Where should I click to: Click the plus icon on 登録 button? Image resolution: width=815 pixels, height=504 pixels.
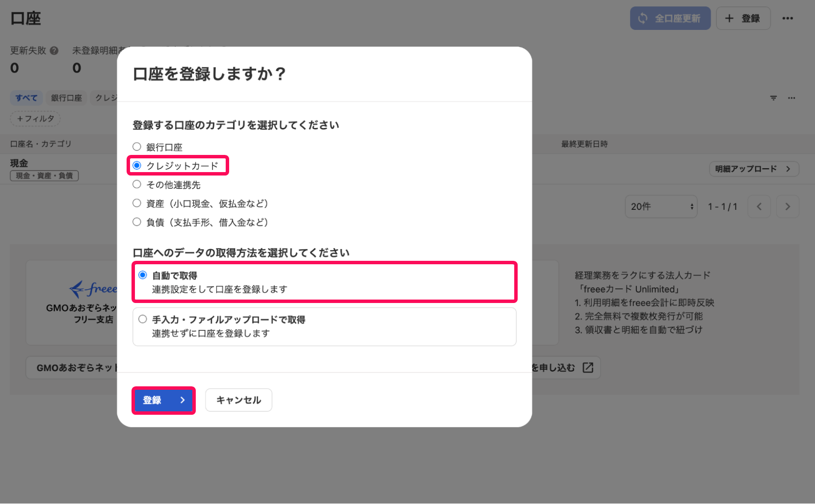pyautogui.click(x=730, y=18)
